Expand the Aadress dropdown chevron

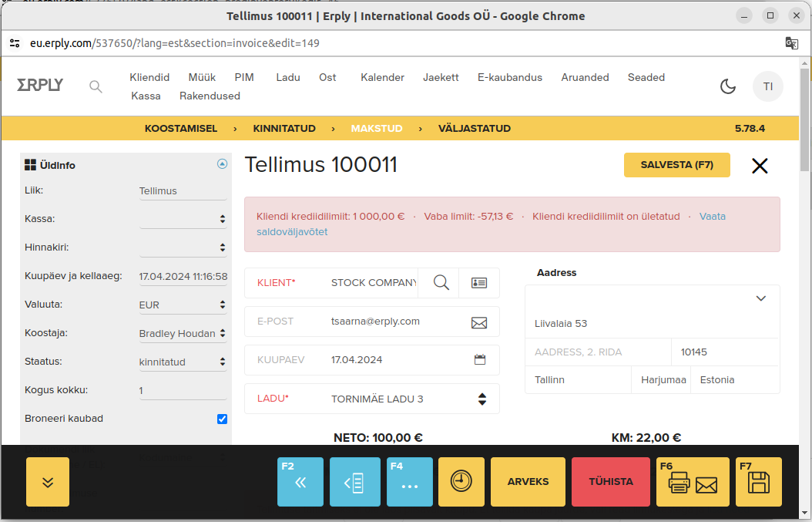[x=760, y=298]
